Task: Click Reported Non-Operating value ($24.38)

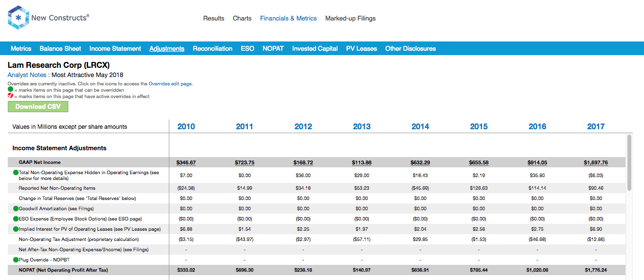Action: 186,188
